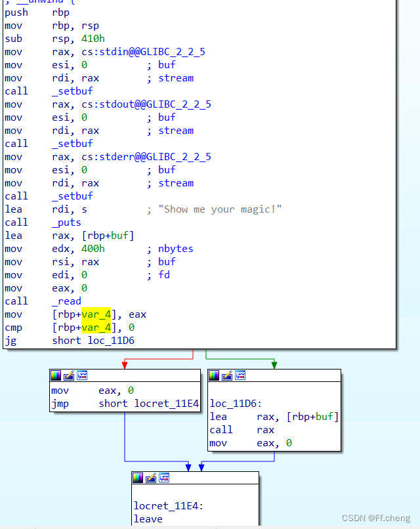
Task: Click the 'loc_11D6:' label
Action: click(236, 404)
